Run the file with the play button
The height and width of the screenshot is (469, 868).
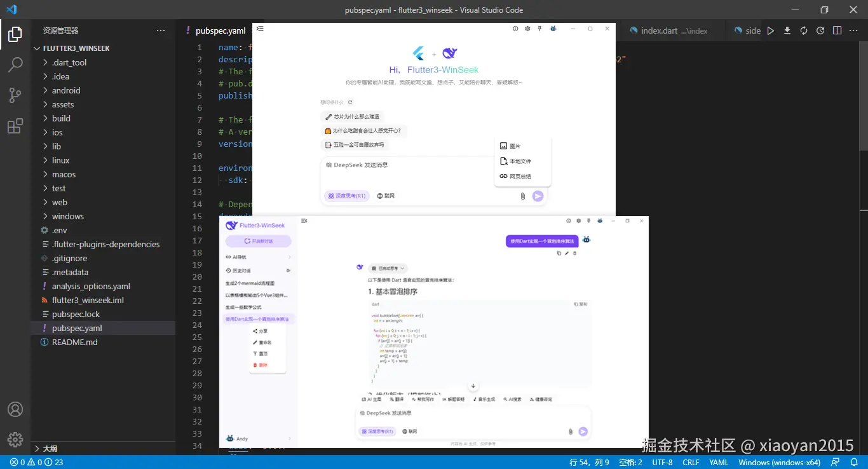tap(770, 30)
